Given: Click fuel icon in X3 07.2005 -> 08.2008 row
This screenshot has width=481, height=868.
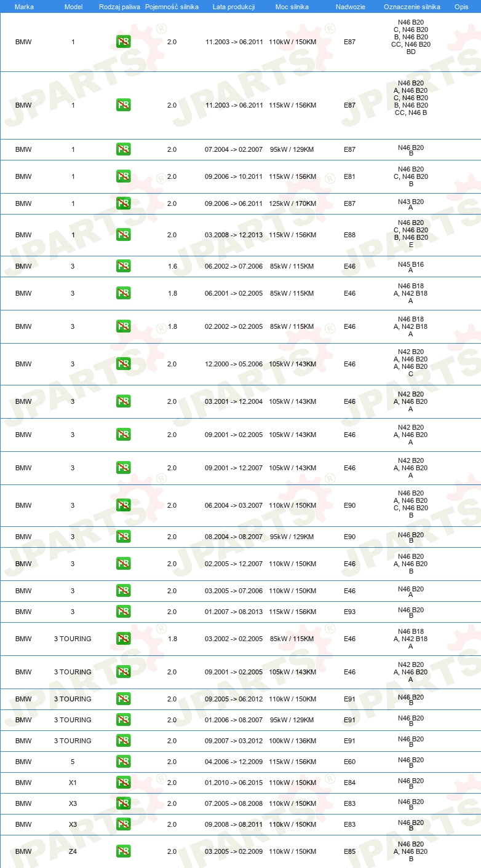Looking at the screenshot, I should point(124,803).
